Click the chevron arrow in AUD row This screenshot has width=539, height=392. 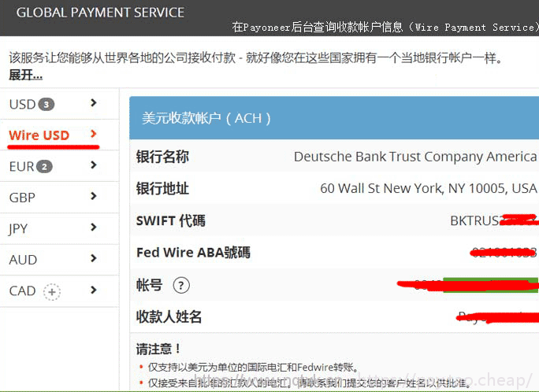[x=94, y=258]
